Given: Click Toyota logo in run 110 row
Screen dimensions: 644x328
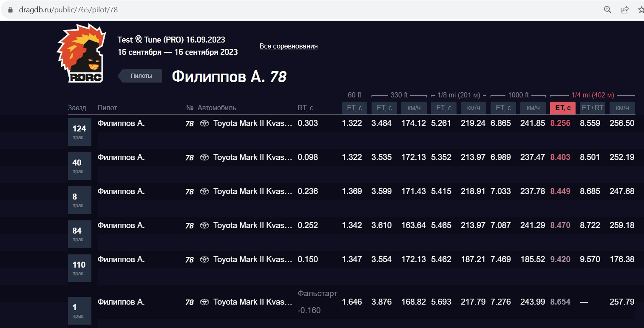Looking at the screenshot, I should [x=204, y=260].
